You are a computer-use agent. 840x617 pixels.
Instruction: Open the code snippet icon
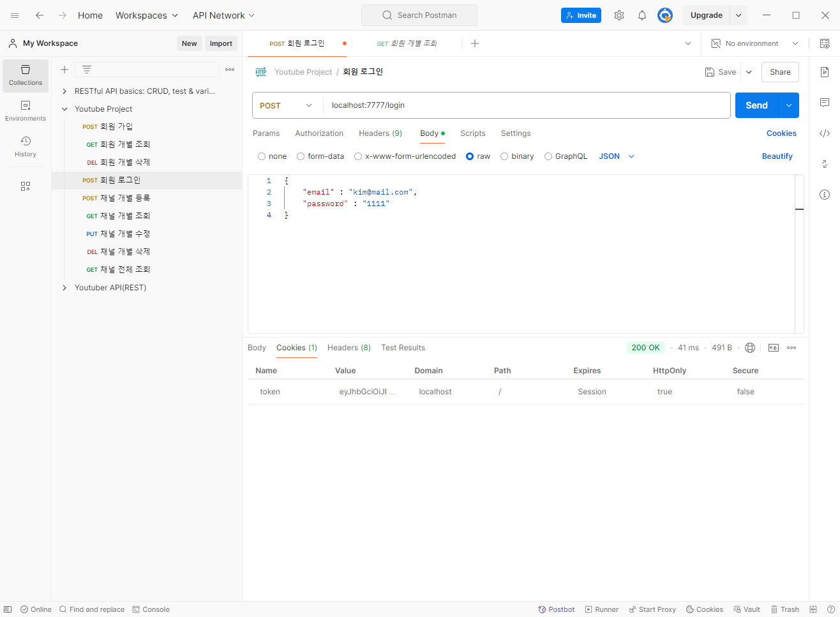[x=825, y=133]
